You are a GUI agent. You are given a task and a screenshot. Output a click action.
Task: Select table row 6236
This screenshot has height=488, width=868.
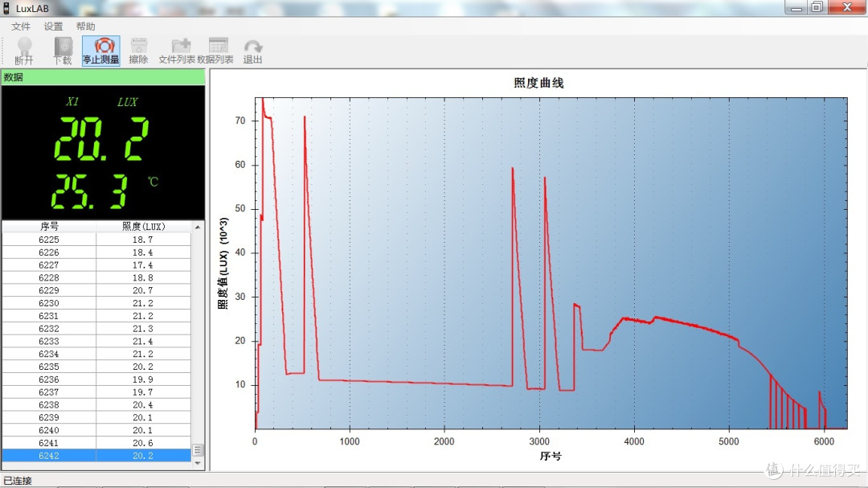[96, 379]
